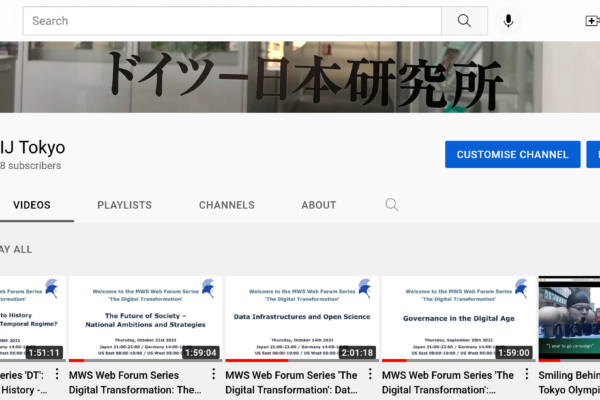Open options menu for Governance video
The height and width of the screenshot is (400, 600).
(527, 374)
